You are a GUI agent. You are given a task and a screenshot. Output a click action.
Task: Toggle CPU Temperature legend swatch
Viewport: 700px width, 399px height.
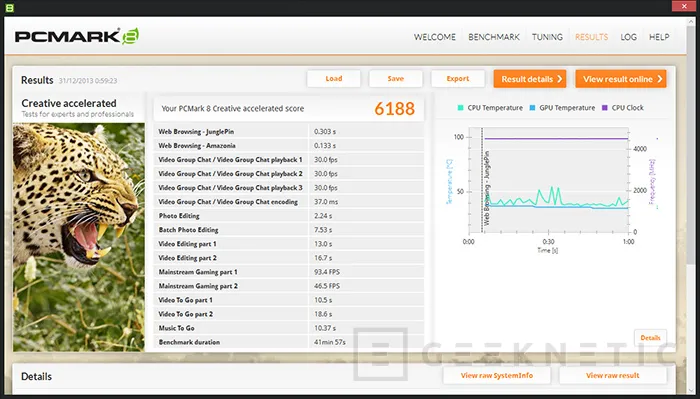point(460,108)
